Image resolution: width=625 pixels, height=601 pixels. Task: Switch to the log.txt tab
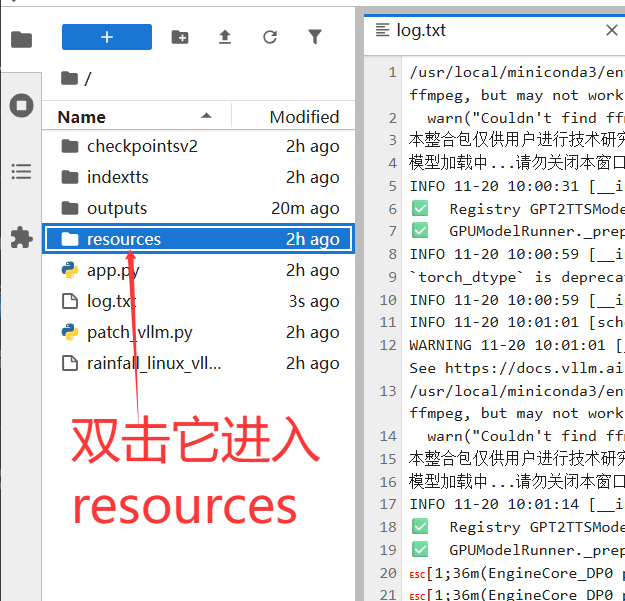click(420, 30)
